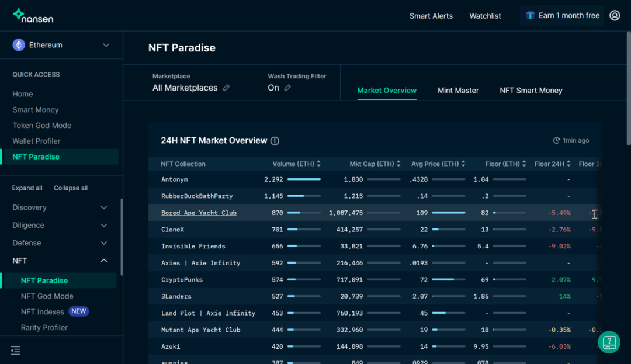Click CryptoPunks collection name
This screenshot has height=364, width=631.
click(182, 279)
